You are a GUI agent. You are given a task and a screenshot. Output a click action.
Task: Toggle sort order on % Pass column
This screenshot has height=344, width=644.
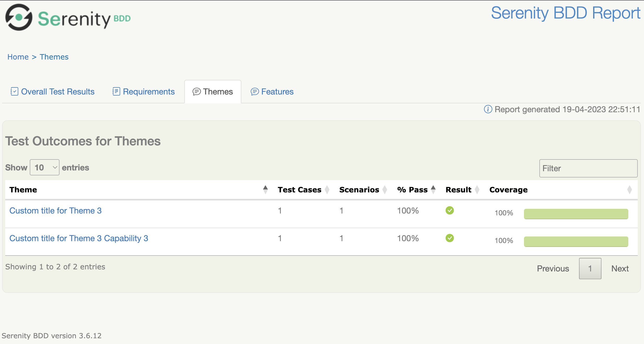tap(433, 190)
